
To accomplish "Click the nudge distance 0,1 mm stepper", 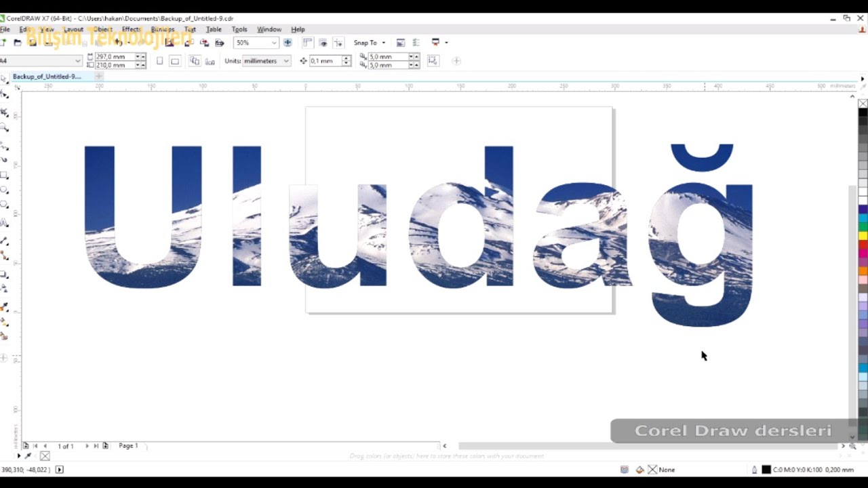I will coord(347,61).
